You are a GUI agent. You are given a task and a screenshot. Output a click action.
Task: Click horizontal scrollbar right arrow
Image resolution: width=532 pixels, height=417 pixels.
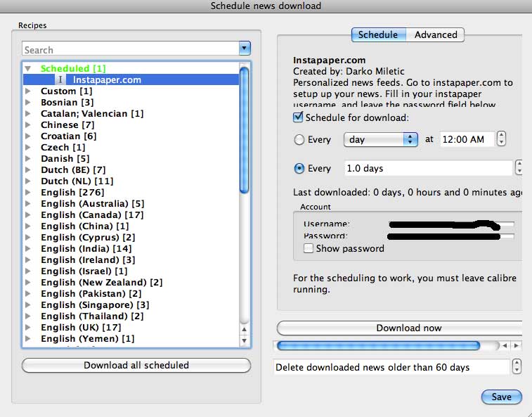tap(517, 346)
